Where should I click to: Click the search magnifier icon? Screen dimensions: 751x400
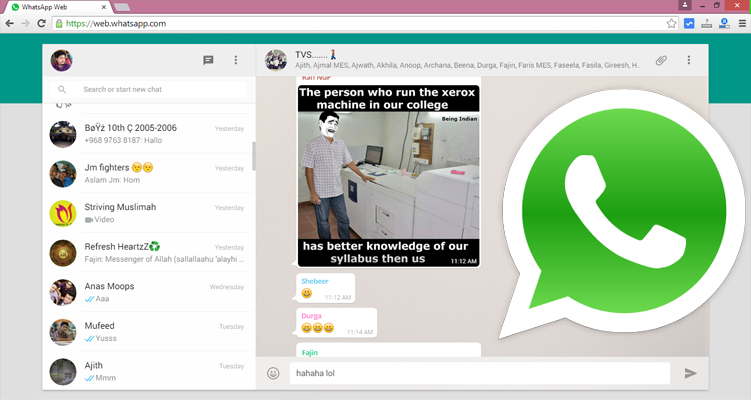(62, 90)
